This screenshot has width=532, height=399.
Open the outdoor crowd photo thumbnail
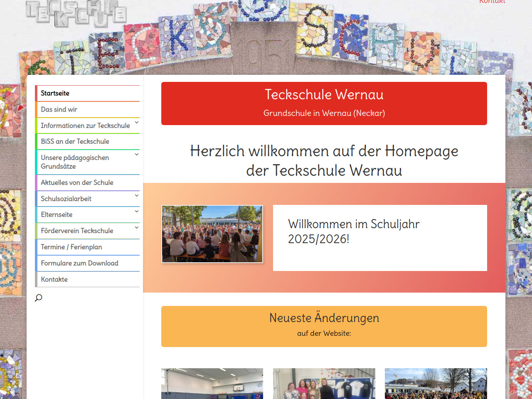click(436, 384)
